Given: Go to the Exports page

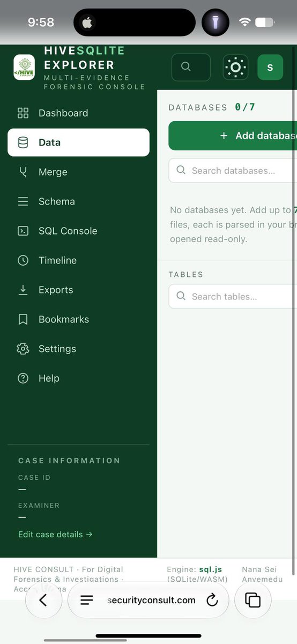Looking at the screenshot, I should [78, 290].
